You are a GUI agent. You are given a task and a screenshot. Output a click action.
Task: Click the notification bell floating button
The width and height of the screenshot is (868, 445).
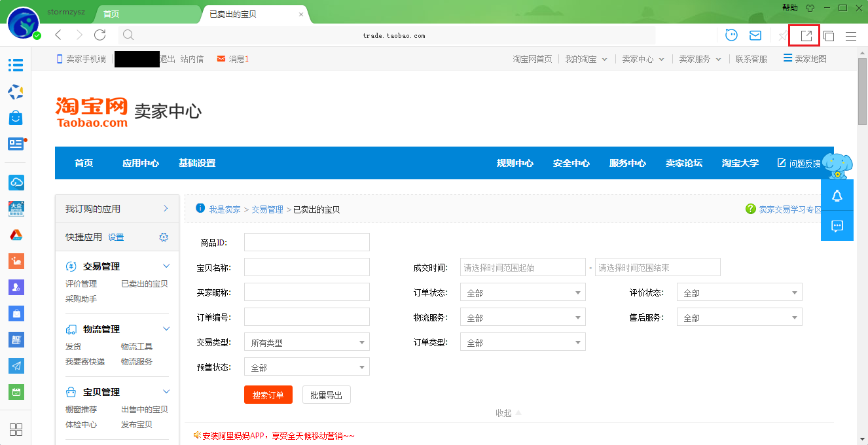[837, 196]
